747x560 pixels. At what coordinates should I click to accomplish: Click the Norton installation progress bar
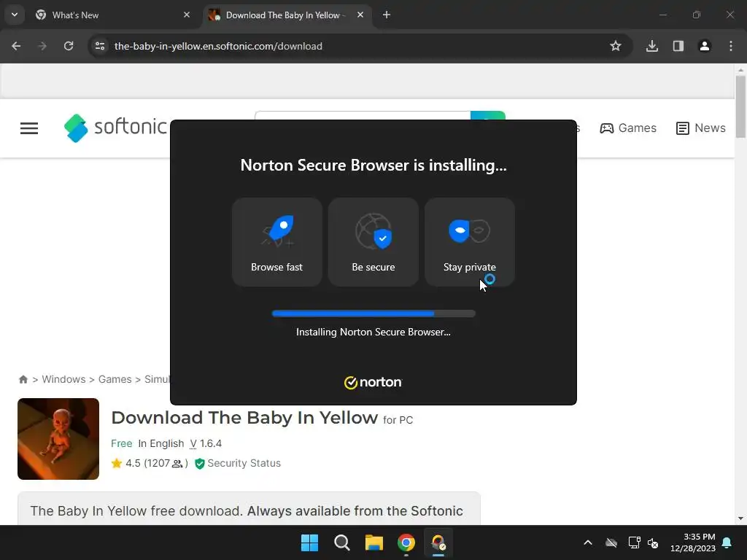pyautogui.click(x=373, y=314)
